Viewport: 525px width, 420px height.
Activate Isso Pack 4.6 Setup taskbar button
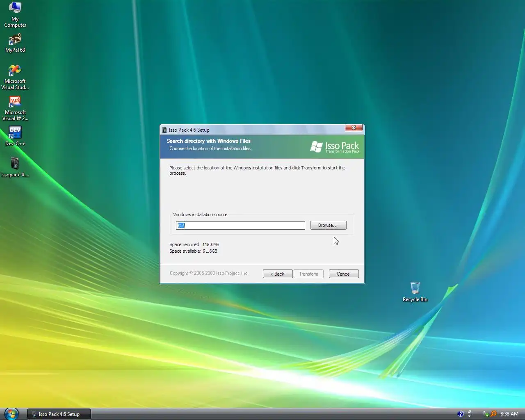coord(59,414)
